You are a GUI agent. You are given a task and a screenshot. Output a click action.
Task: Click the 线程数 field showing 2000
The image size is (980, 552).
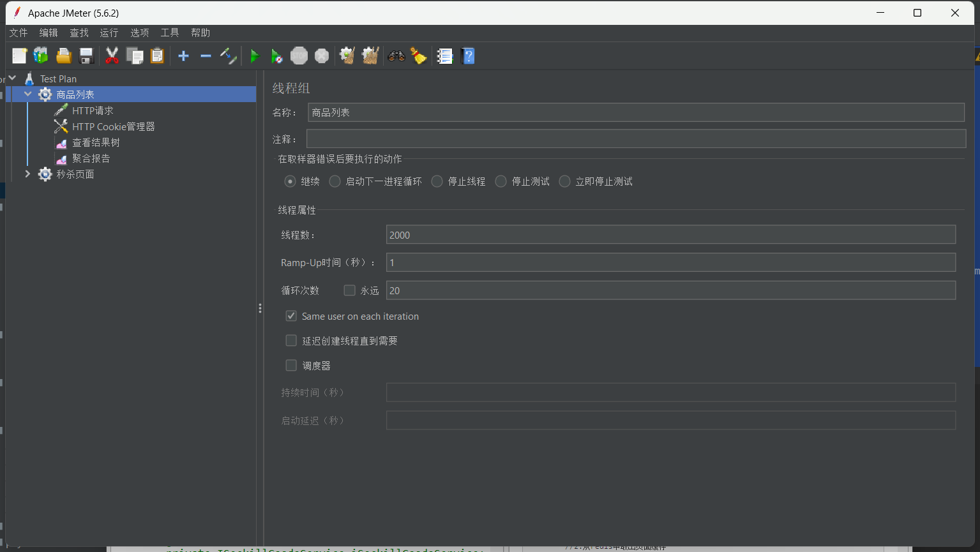[671, 235]
